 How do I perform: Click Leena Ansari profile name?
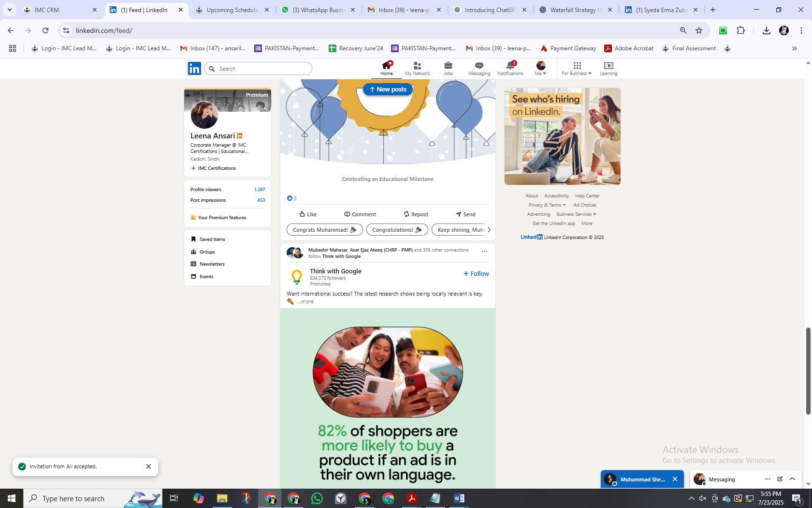213,136
